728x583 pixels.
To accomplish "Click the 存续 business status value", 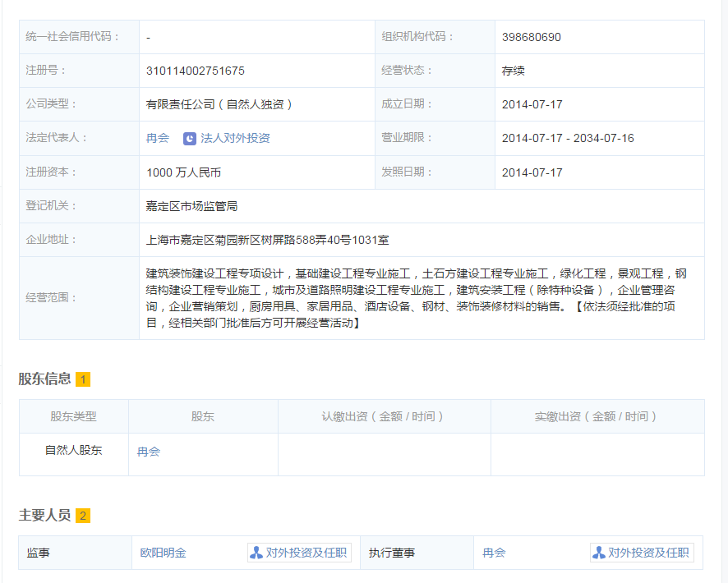I will pos(513,71).
